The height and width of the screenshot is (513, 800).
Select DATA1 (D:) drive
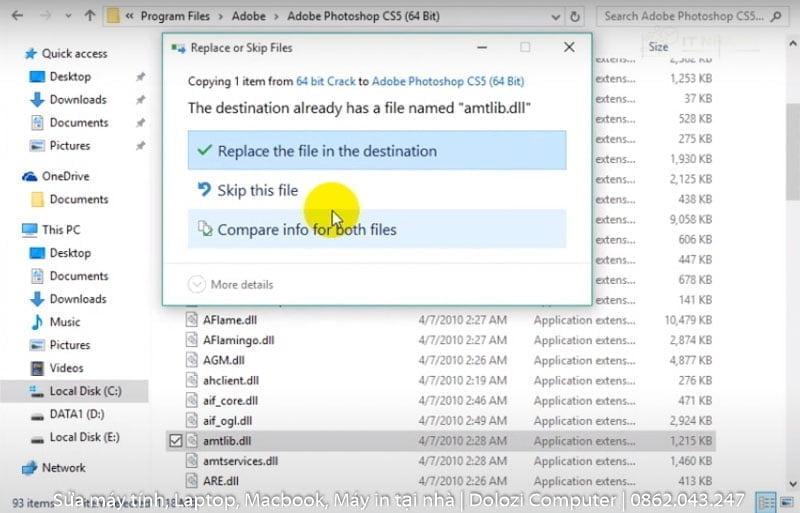coord(76,414)
